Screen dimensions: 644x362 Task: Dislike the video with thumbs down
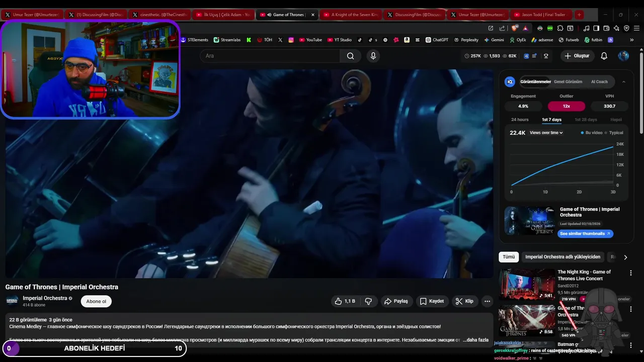[x=368, y=301]
